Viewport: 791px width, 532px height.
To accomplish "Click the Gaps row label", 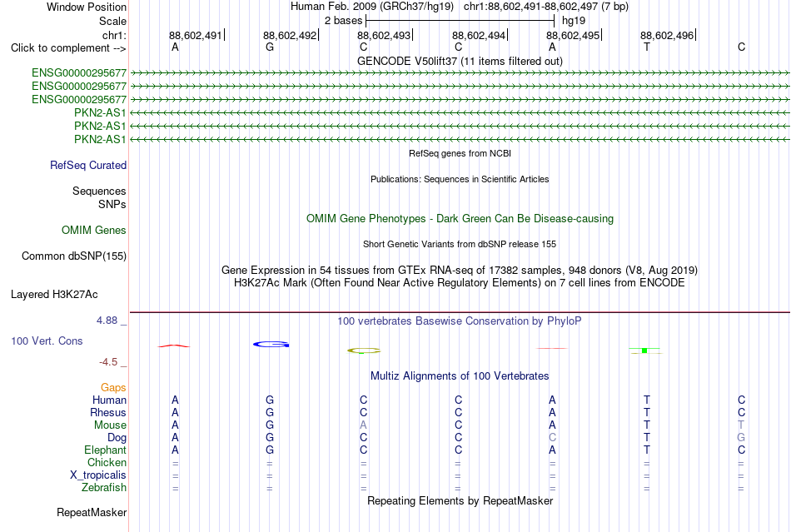I will pyautogui.click(x=113, y=387).
